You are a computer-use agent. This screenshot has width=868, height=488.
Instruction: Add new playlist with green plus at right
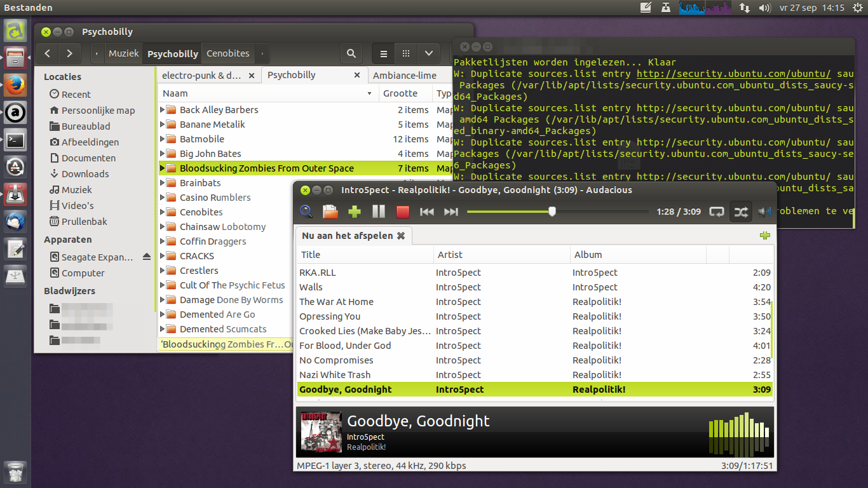tap(765, 236)
